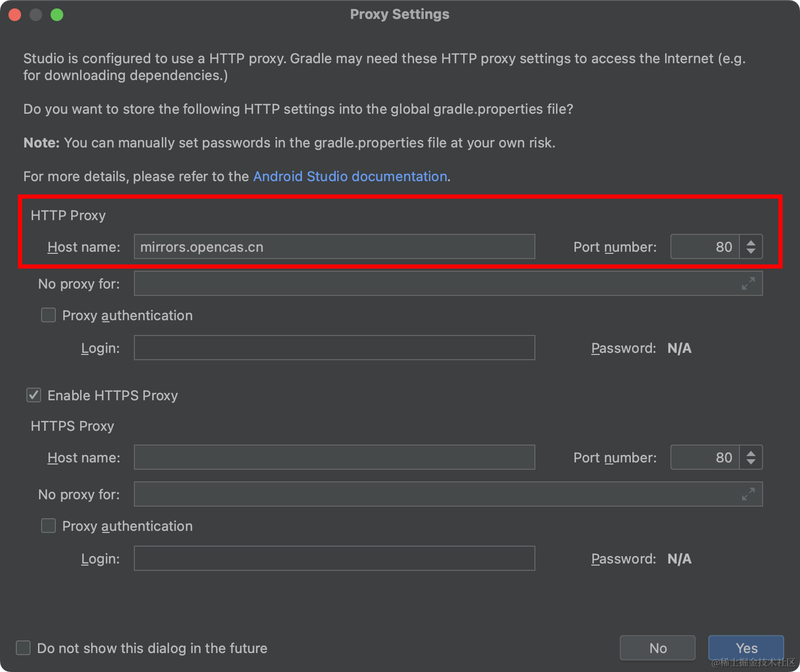The height and width of the screenshot is (672, 800).
Task: Click the HTTP Proxy Login field
Action: pos(335,348)
